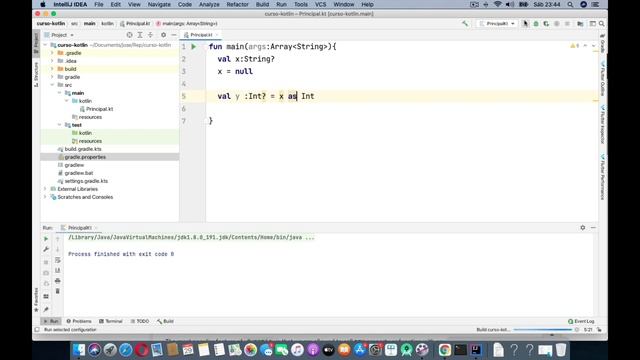Open the Event Log button
The height and width of the screenshot is (360, 640).
pos(581,321)
